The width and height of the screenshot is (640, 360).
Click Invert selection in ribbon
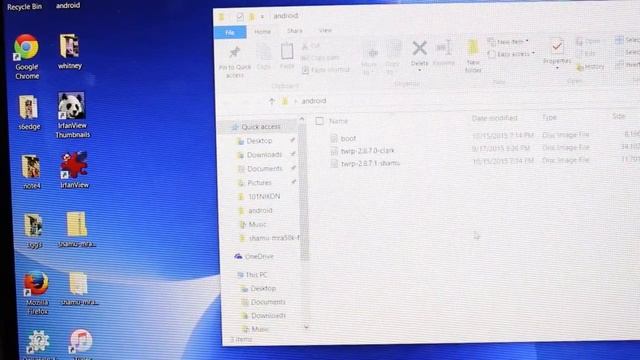[629, 64]
